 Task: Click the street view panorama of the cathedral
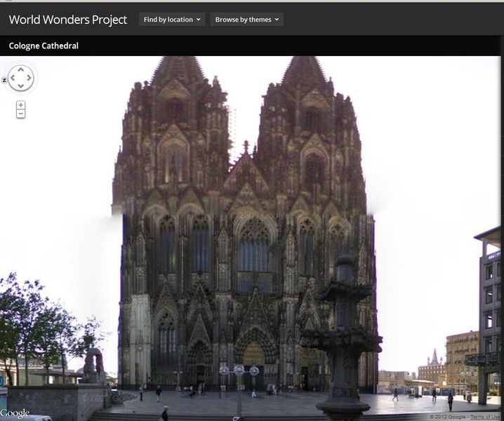(251, 239)
